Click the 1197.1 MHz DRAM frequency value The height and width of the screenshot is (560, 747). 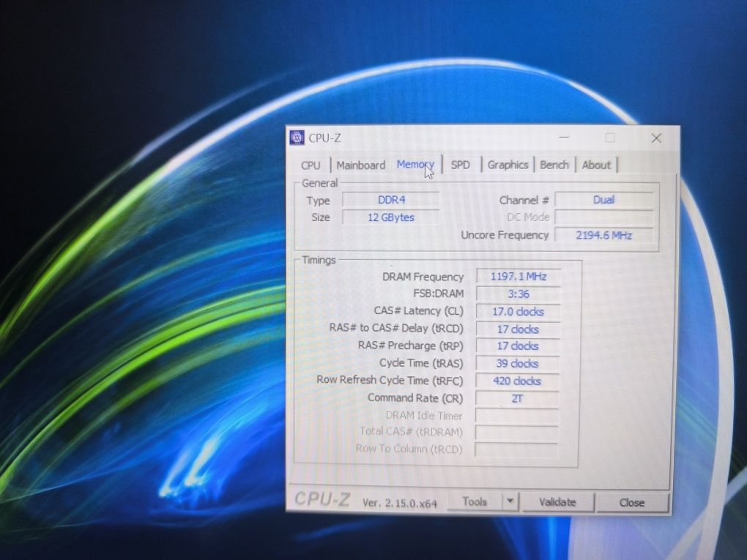(519, 277)
